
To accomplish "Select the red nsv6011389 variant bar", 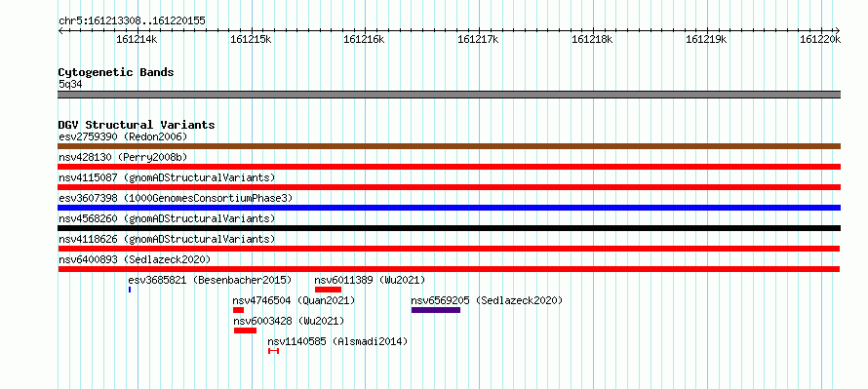I will [329, 290].
